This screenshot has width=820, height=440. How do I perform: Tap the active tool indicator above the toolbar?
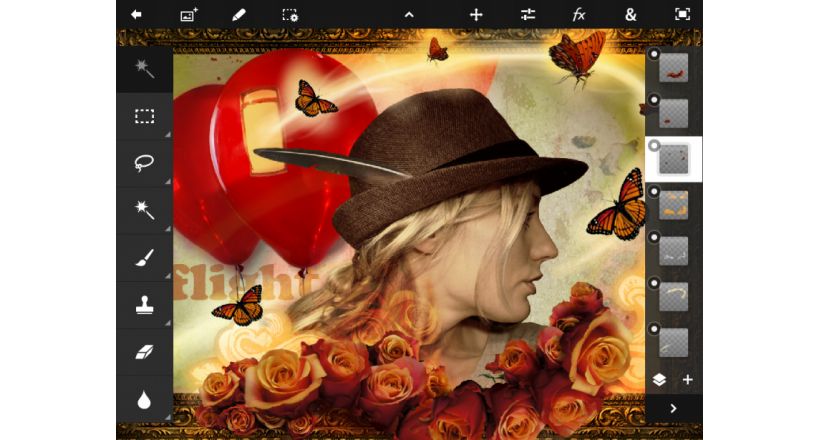pyautogui.click(x=144, y=69)
